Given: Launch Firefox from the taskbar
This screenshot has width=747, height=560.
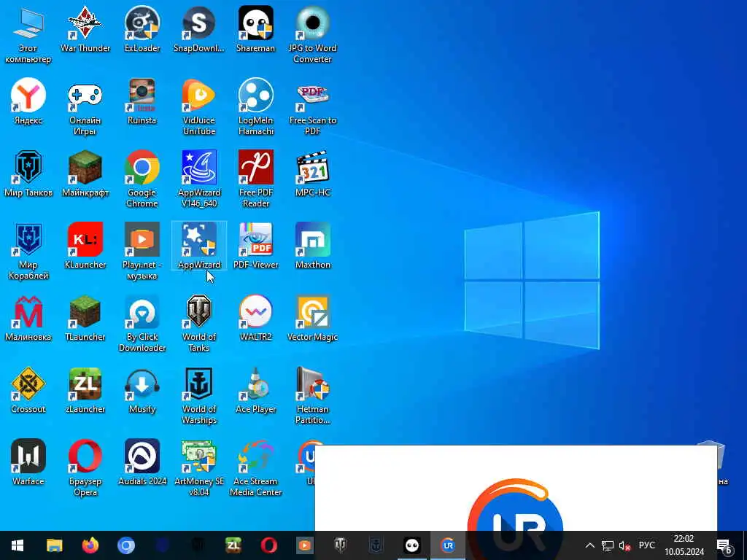Looking at the screenshot, I should pyautogui.click(x=90, y=545).
